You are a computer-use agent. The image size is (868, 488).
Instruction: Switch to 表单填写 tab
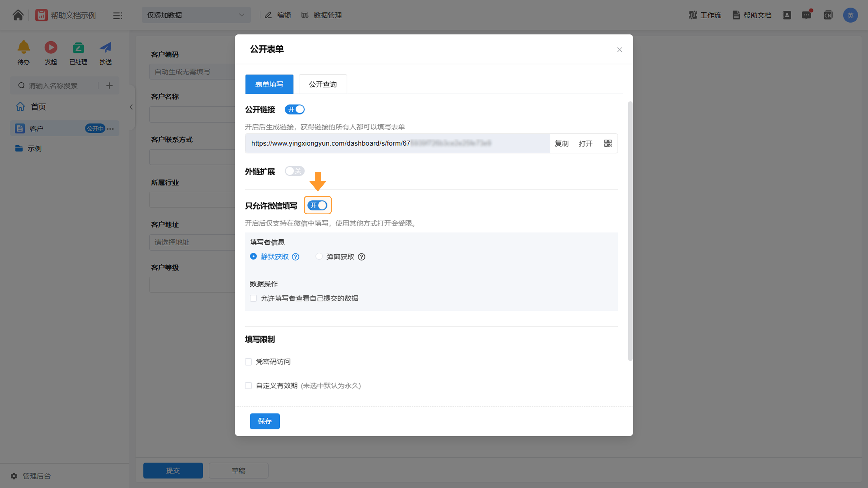click(x=269, y=84)
